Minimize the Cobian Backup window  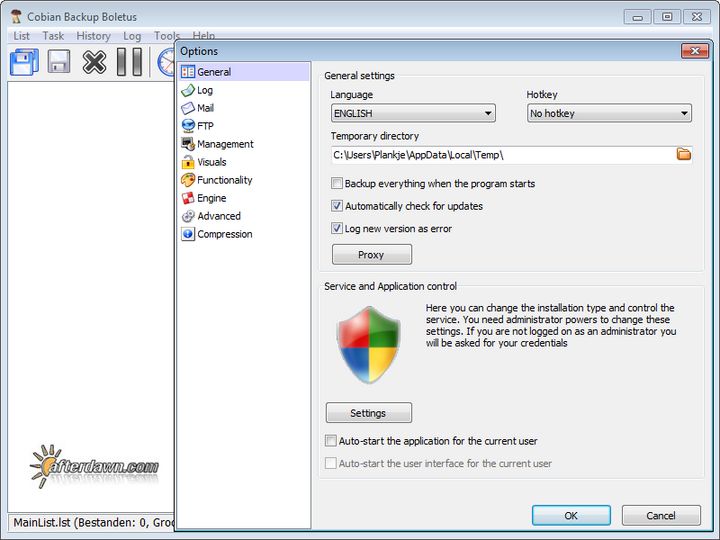click(x=637, y=17)
